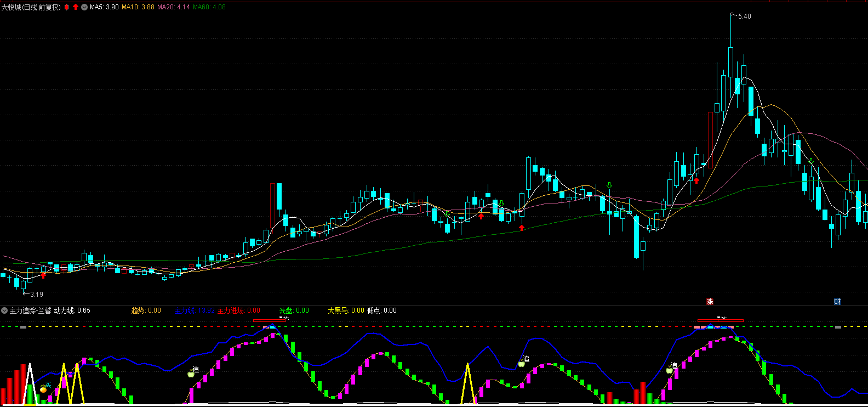868x407 pixels.
Task: Select the 动力线: 0.65 value
Action: click(x=72, y=310)
